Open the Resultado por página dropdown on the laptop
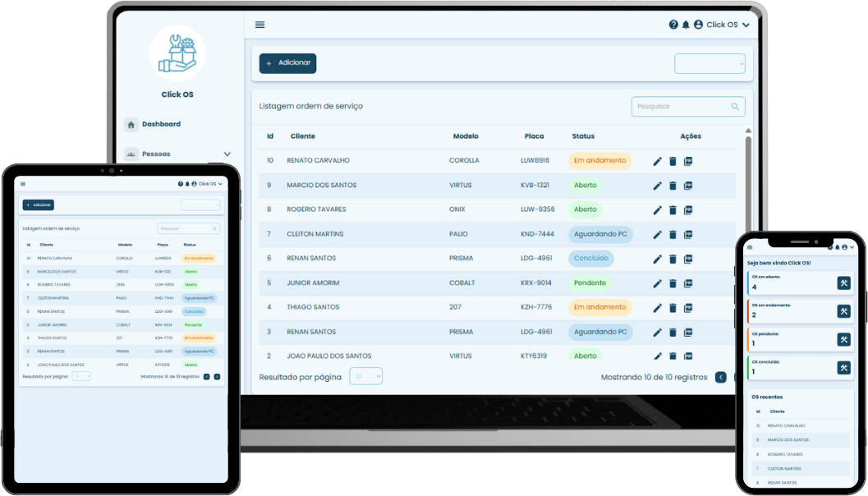868x496 pixels. [365, 376]
